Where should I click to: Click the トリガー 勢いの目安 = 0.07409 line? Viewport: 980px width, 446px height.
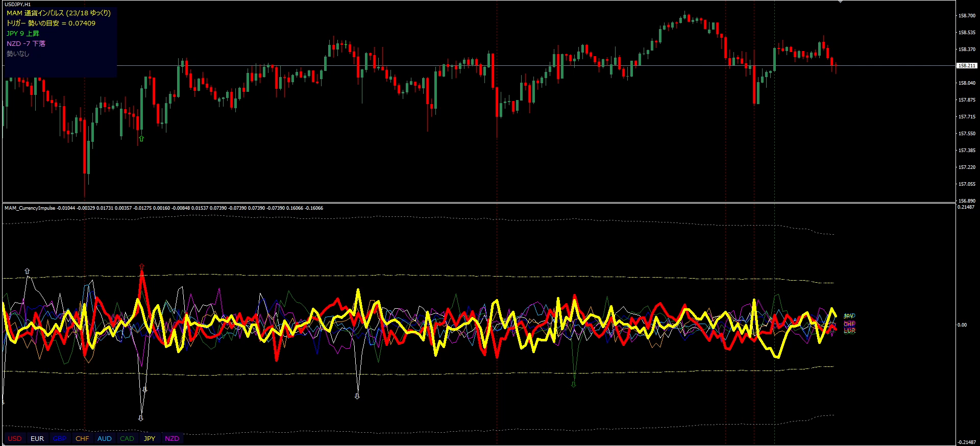[x=51, y=23]
